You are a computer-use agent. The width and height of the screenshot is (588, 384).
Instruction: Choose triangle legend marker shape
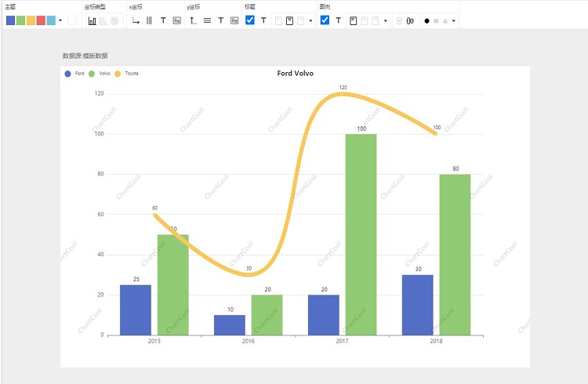445,21
